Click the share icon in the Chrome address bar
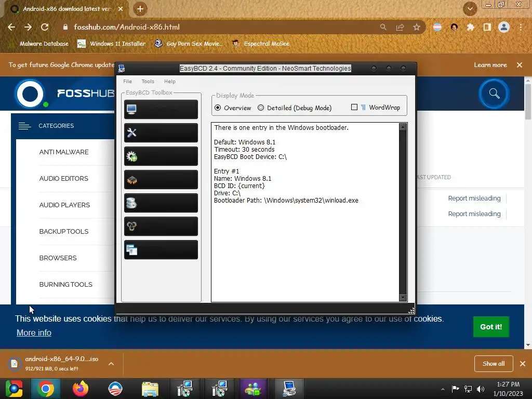 click(x=400, y=27)
